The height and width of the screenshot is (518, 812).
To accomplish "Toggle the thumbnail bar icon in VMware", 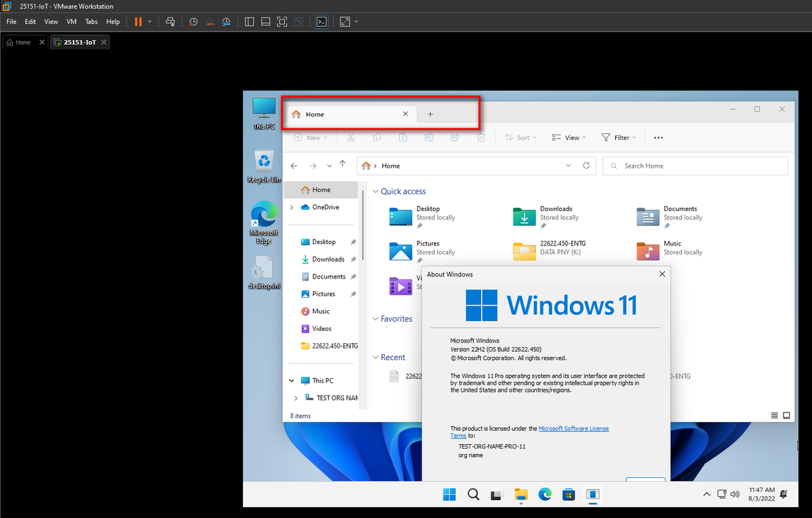I will [x=265, y=21].
